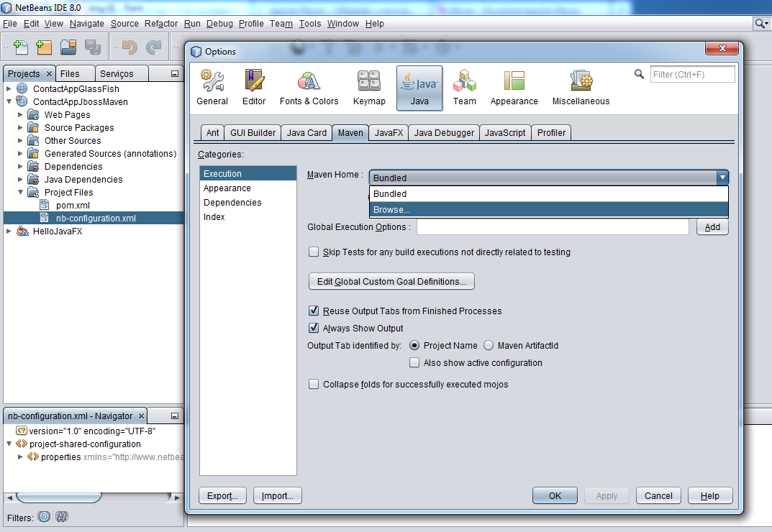The height and width of the screenshot is (532, 772).
Task: Open the Appearance options section
Action: click(x=514, y=86)
